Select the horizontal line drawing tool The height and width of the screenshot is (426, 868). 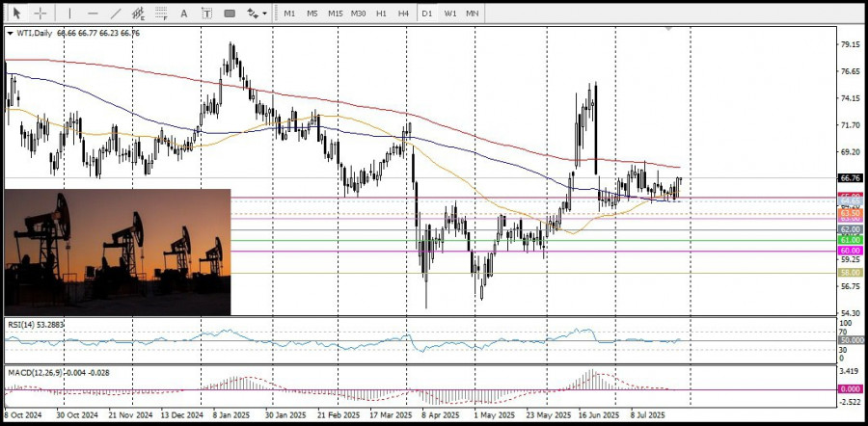(x=93, y=13)
